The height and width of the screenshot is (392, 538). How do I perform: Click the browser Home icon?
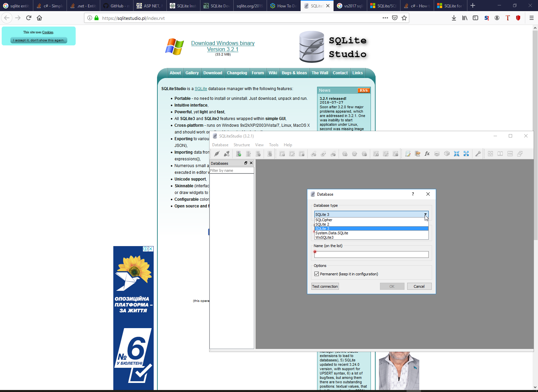39,18
